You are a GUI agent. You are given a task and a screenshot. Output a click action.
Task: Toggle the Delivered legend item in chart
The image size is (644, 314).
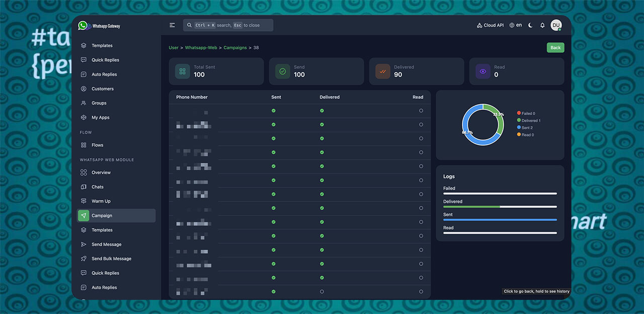(x=530, y=121)
